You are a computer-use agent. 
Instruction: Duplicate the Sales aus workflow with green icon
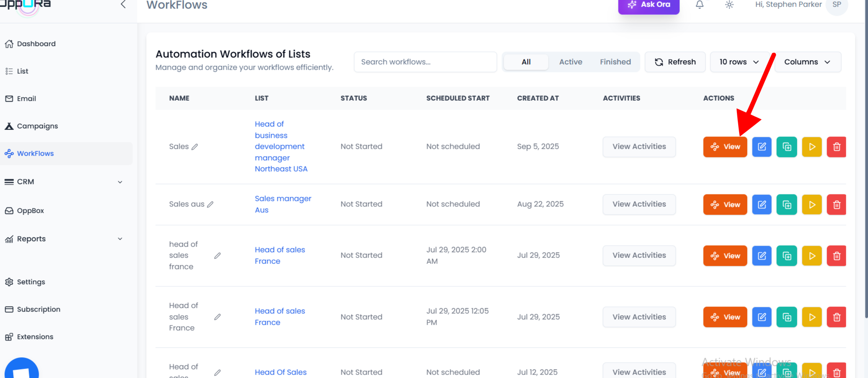786,204
